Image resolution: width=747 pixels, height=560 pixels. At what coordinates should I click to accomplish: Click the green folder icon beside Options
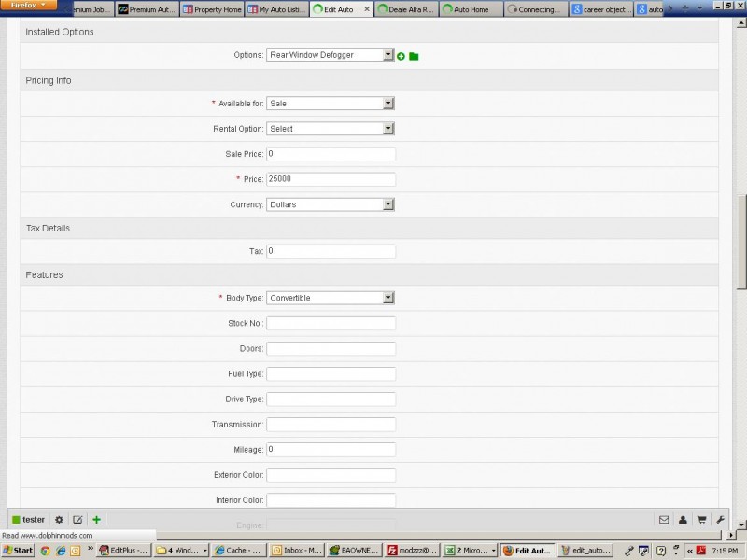(x=414, y=56)
